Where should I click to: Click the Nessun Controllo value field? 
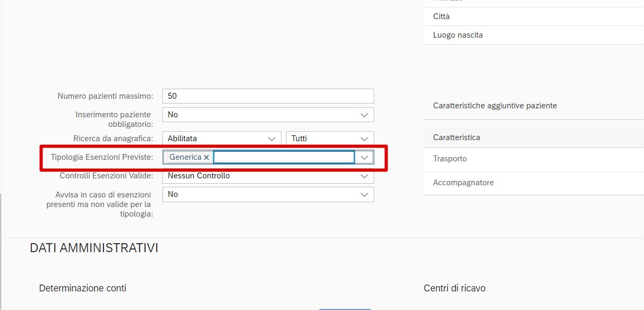point(259,176)
